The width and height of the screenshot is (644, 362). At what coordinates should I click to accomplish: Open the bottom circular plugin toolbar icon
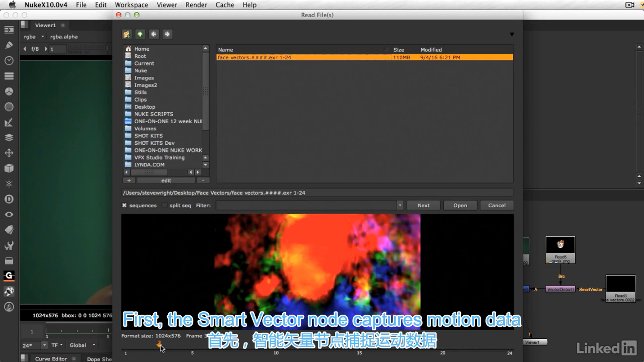pyautogui.click(x=9, y=307)
